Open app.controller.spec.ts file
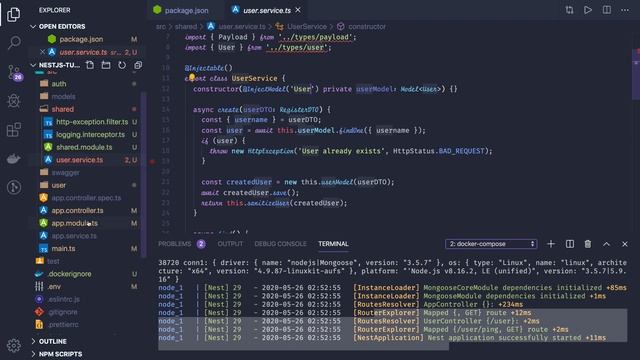 click(x=86, y=198)
